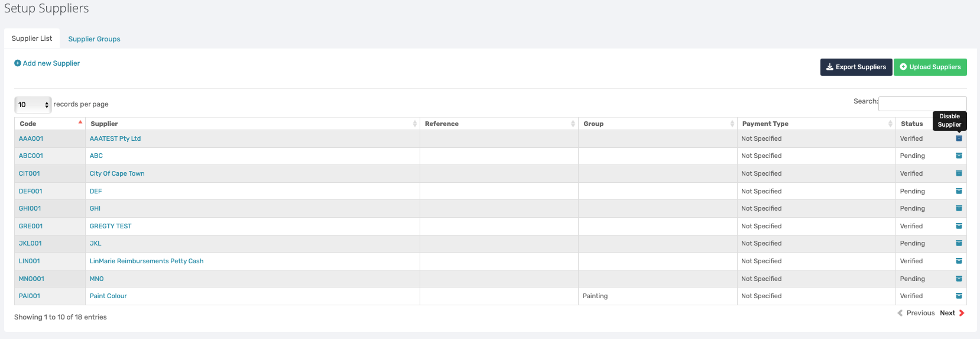Disable the Paint Colour supplier icon
This screenshot has width=980, height=339.
tap(959, 296)
